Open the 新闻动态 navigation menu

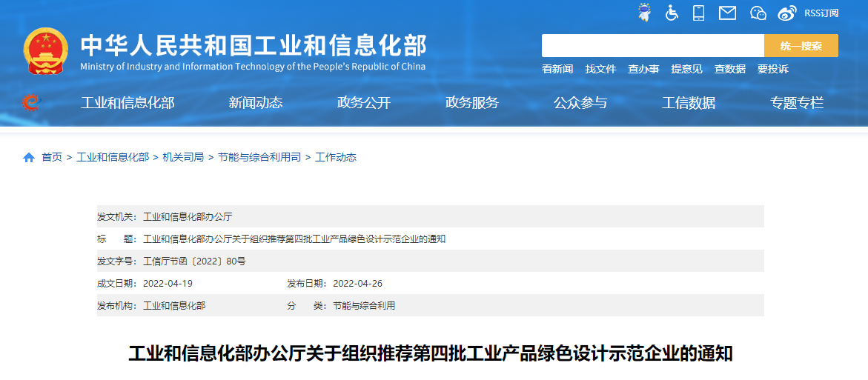(x=256, y=103)
